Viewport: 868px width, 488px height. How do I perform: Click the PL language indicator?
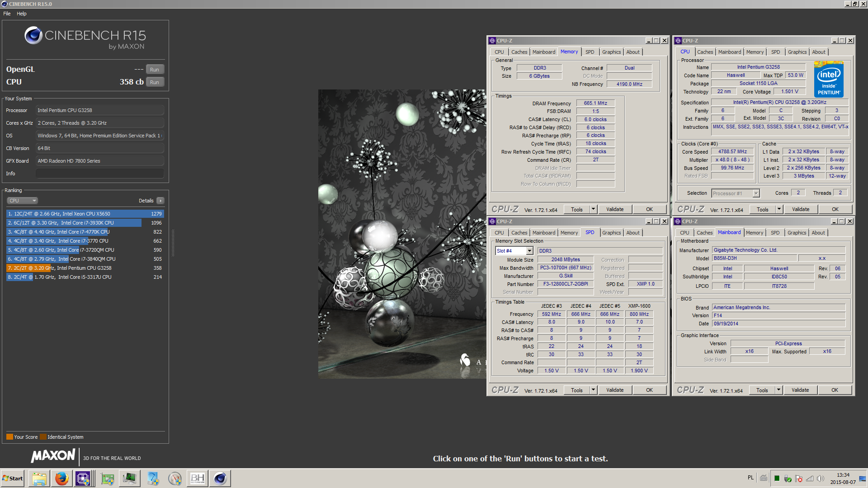point(750,478)
